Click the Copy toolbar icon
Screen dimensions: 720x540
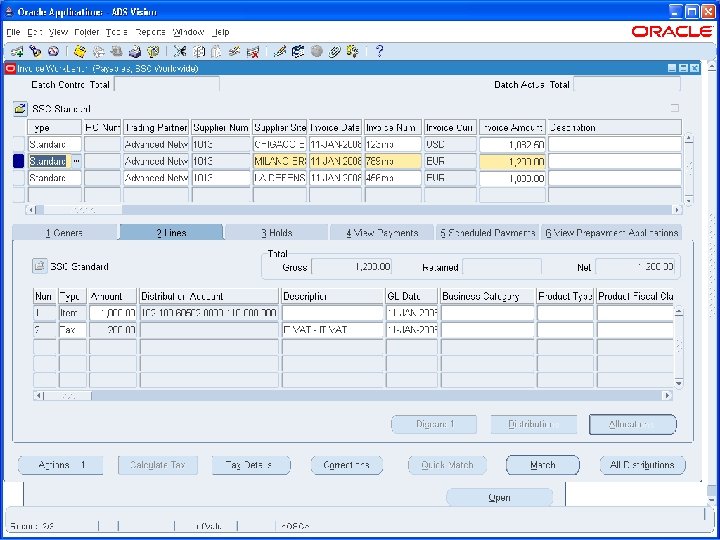[x=198, y=51]
